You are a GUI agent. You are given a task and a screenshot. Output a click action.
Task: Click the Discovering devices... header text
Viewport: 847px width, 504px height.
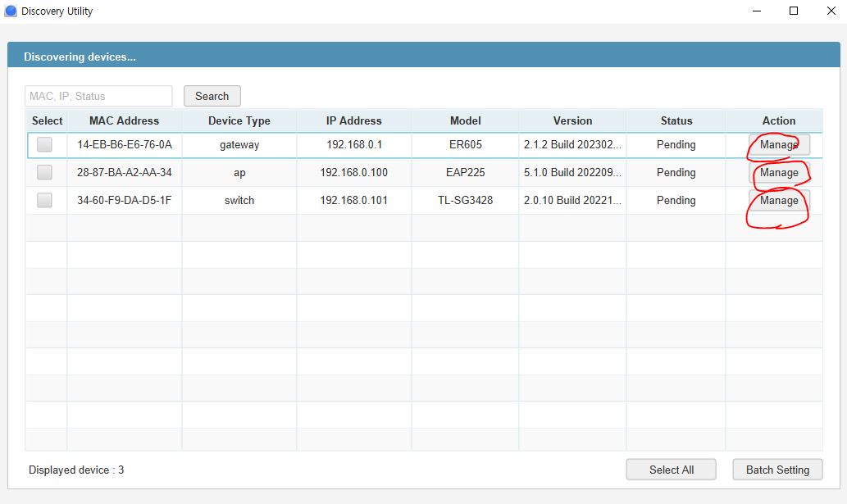tap(80, 57)
